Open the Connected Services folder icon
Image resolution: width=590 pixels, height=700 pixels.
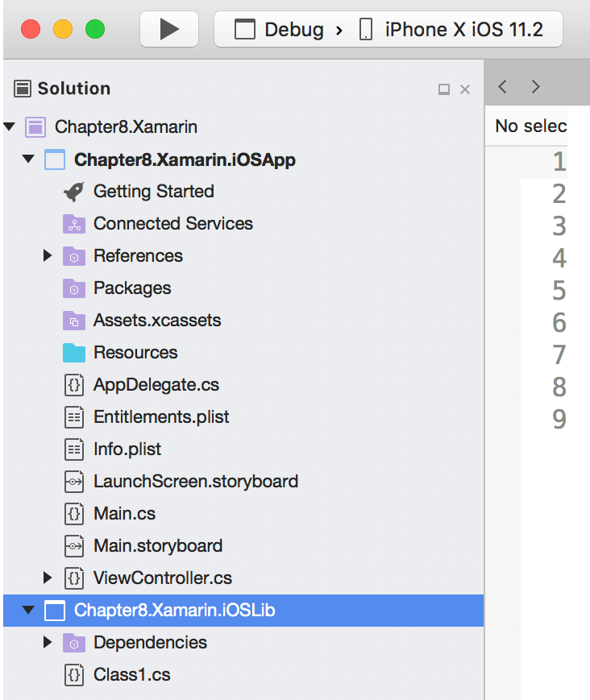(x=73, y=224)
